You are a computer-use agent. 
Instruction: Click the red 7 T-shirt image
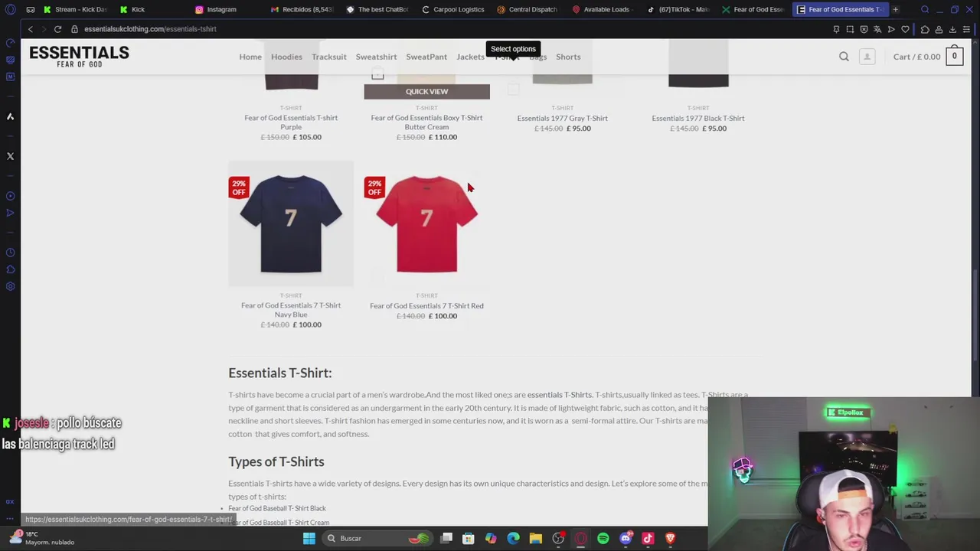tap(426, 223)
